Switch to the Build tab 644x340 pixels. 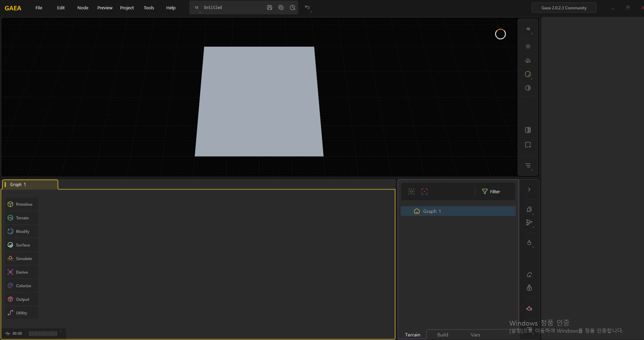(x=442, y=335)
